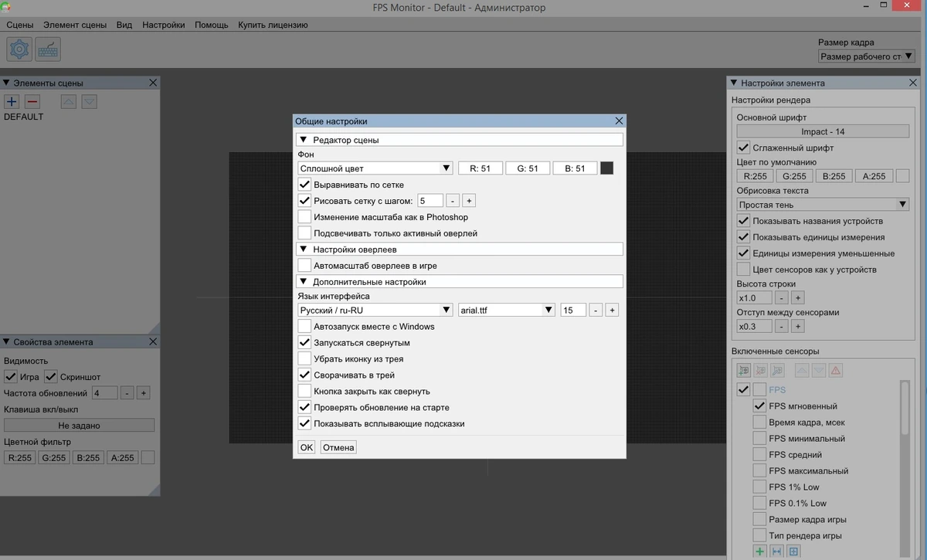927x560 pixels.
Task: Click dark background color swatch in dialog
Action: 606,168
